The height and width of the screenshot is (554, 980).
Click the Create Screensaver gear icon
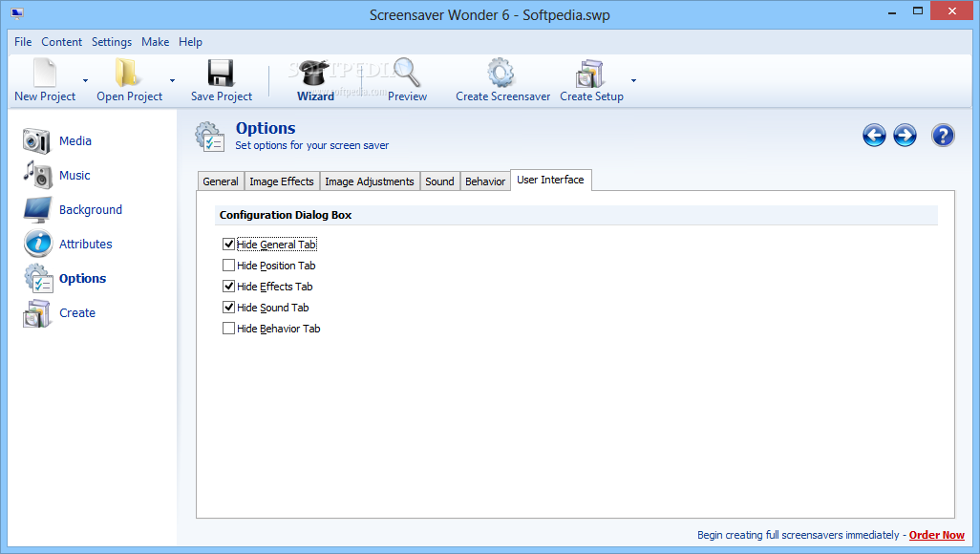coord(501,73)
